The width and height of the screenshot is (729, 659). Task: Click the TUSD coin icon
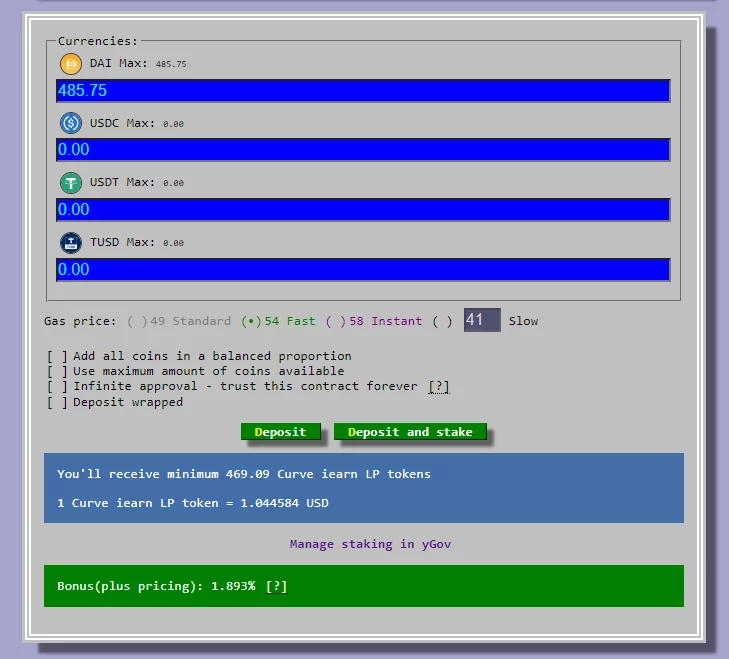71,242
